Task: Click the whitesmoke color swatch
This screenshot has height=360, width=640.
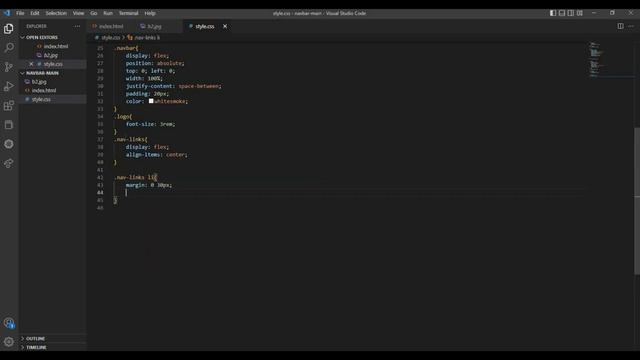Action: (151, 101)
